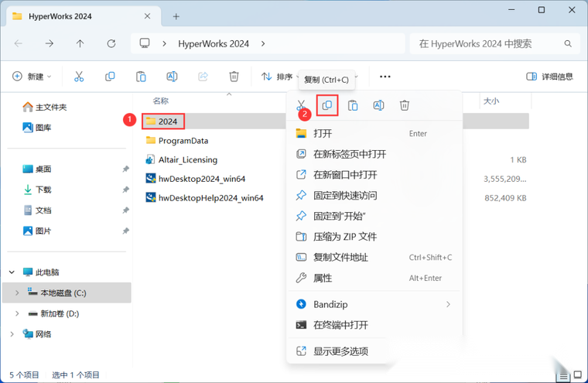588x383 pixels.
Task: Click the search magnifier icon
Action: pos(568,44)
